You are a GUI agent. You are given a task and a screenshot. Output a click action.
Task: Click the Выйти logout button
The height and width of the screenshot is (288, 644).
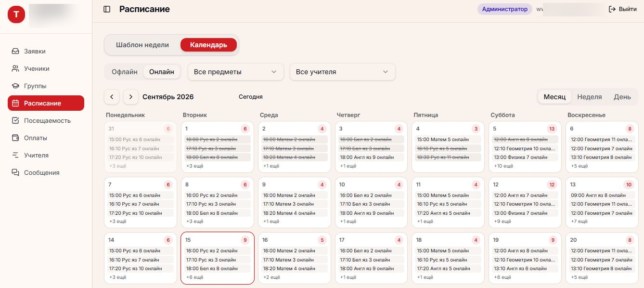click(x=622, y=9)
